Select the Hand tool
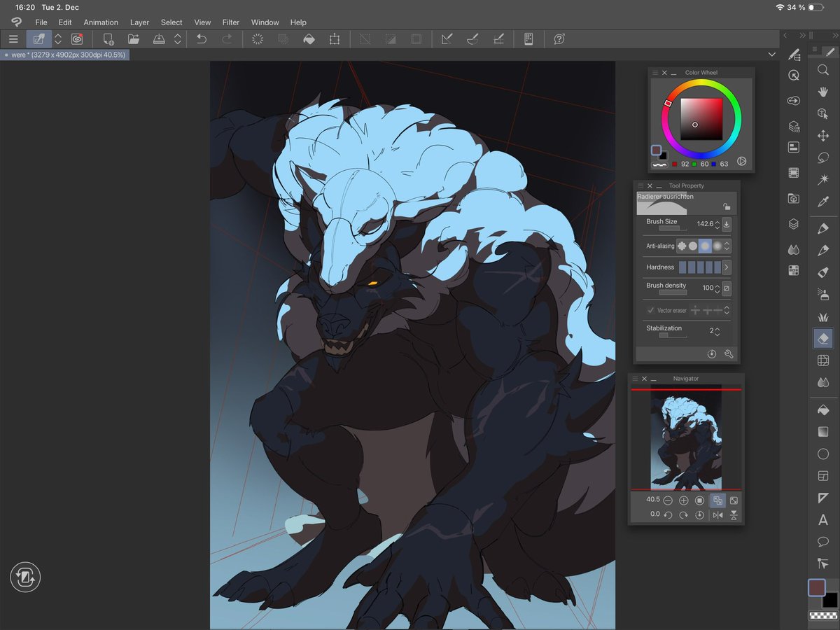The height and width of the screenshot is (630, 840). 822,92
